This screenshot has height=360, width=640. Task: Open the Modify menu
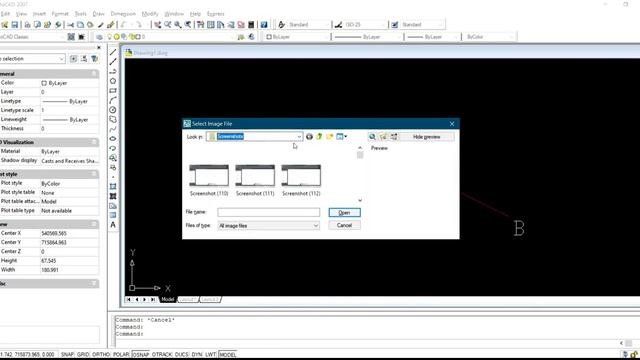tap(150, 14)
